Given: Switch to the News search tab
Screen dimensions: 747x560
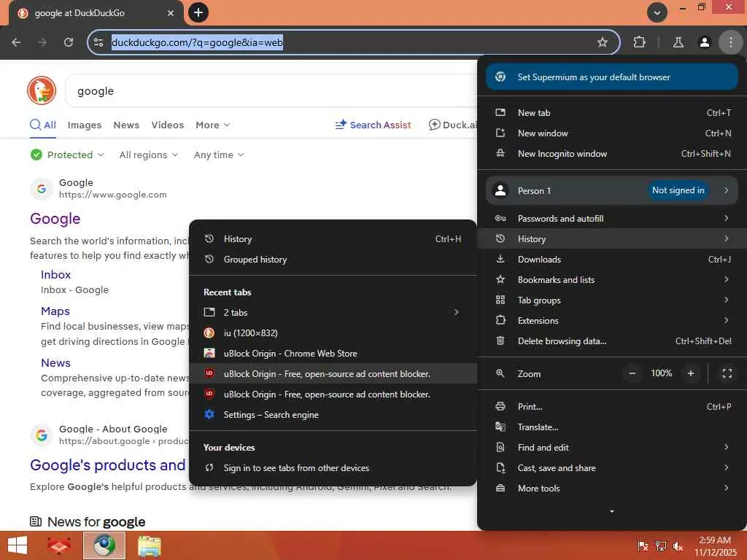Looking at the screenshot, I should 126,125.
